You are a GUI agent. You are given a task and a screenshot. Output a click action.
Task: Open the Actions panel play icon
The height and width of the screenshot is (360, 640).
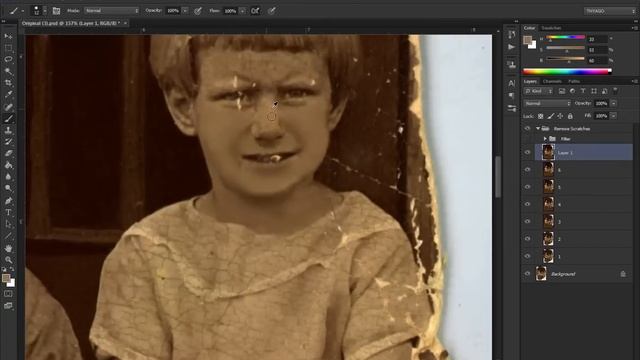click(511, 47)
